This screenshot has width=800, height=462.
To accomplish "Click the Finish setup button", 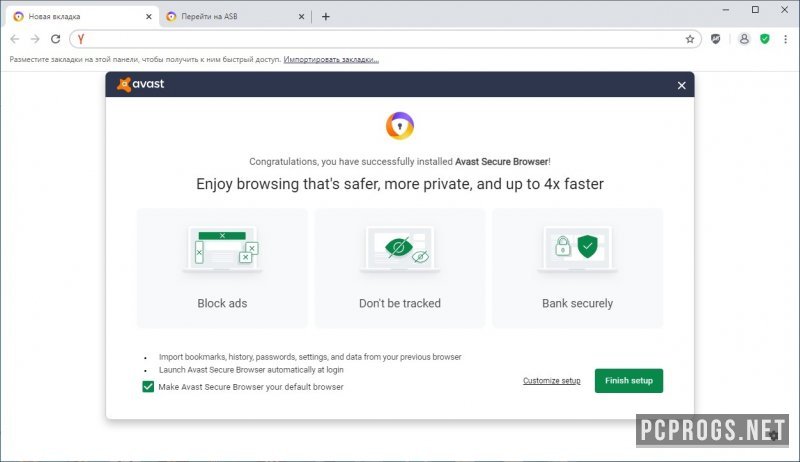I will tap(629, 380).
